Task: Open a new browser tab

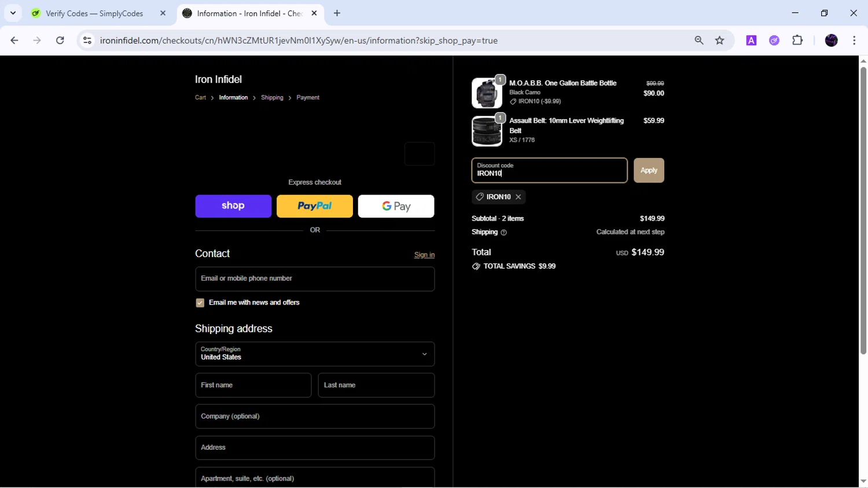Action: (x=337, y=13)
